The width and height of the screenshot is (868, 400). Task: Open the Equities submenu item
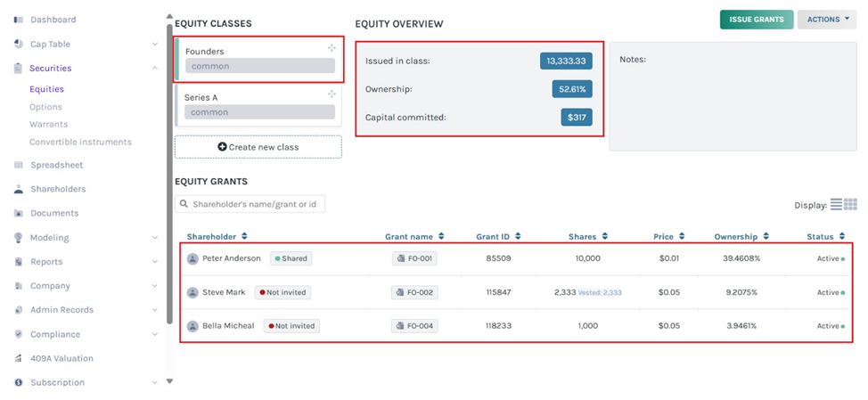tap(46, 89)
